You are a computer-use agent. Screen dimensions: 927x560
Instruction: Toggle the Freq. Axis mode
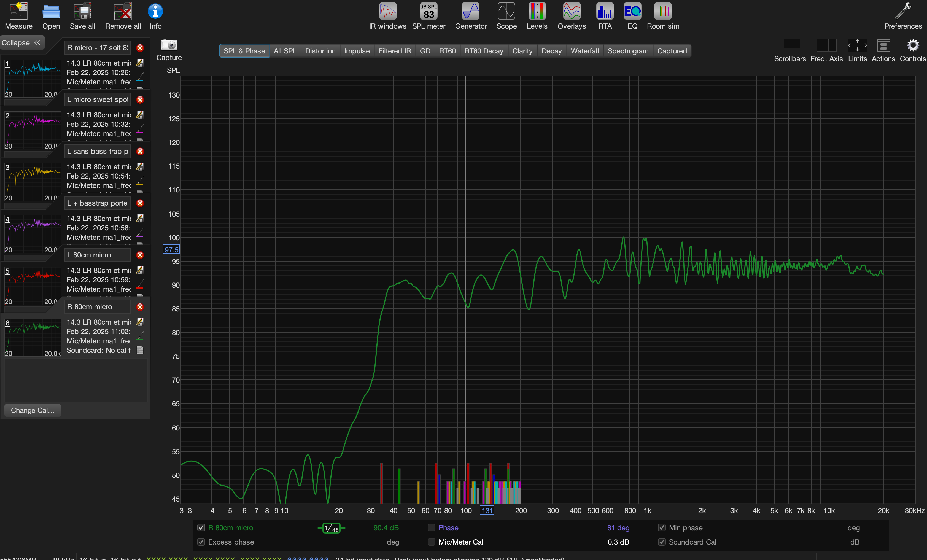point(826,50)
